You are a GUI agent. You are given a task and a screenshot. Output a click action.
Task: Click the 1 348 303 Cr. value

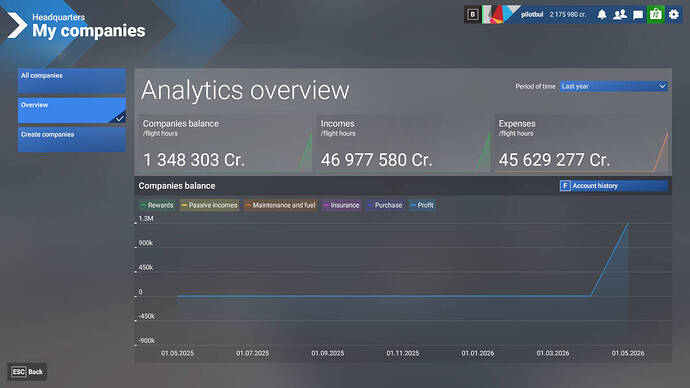(x=194, y=160)
